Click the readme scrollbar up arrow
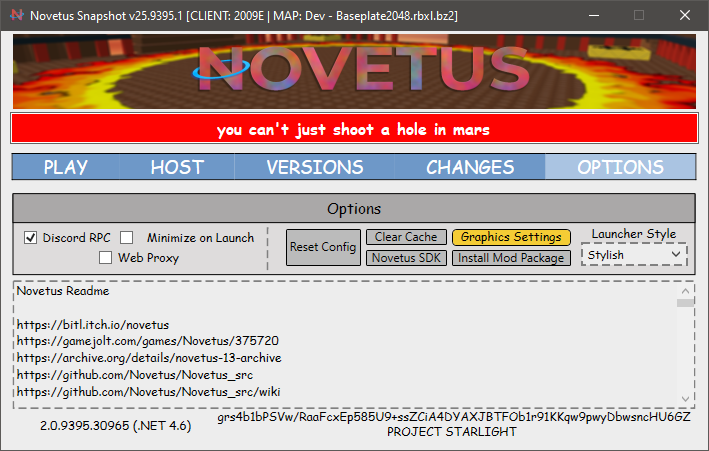The image size is (709, 451). [685, 291]
